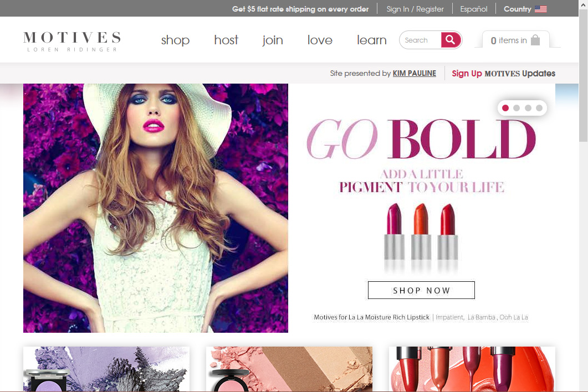Visit the KIM PAULINE presenter link
The image size is (588, 392).
(x=415, y=74)
